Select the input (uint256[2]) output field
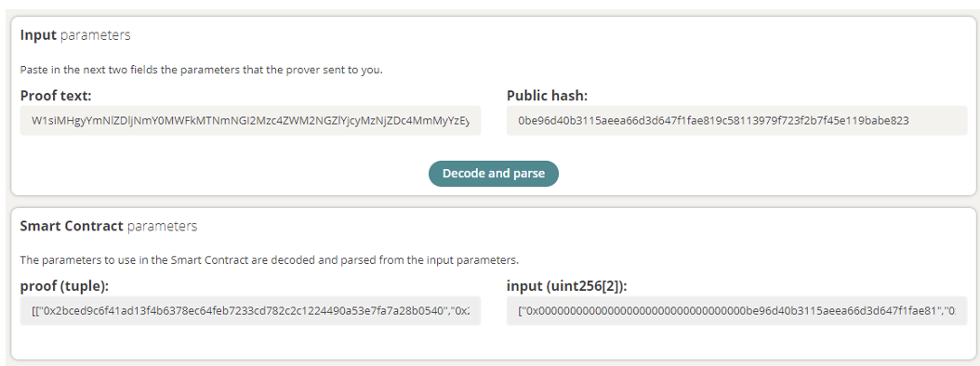 point(737,310)
